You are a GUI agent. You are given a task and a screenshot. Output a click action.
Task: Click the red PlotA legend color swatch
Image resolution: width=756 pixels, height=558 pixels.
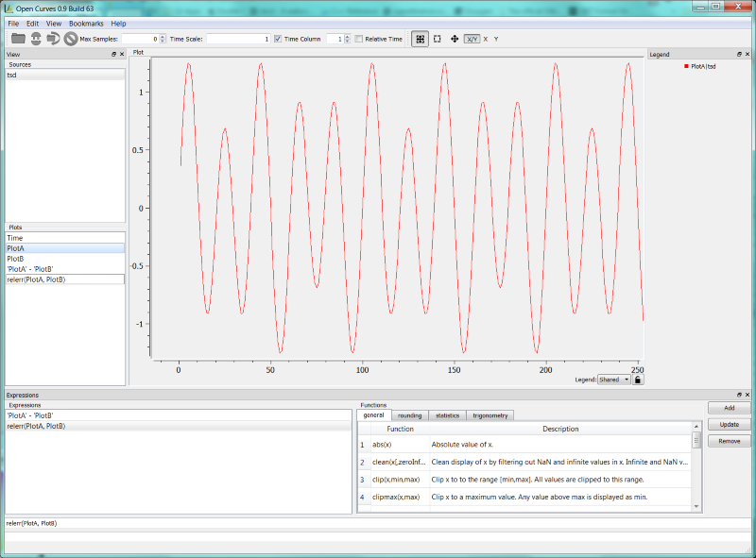click(686, 67)
